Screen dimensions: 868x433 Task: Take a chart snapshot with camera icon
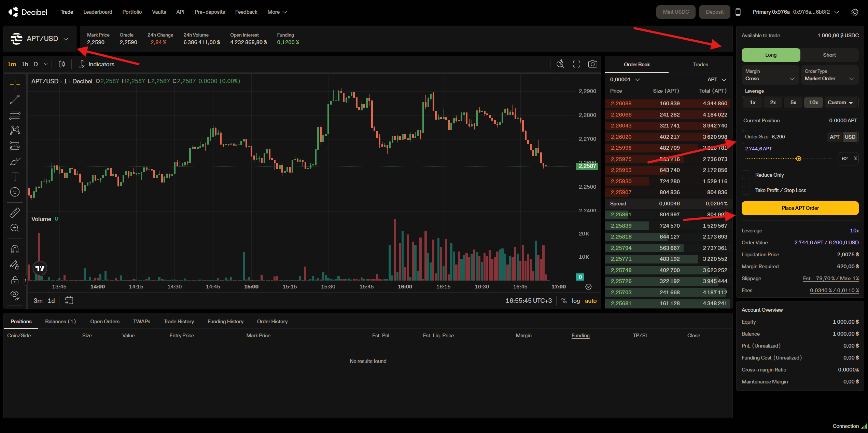[x=592, y=64]
